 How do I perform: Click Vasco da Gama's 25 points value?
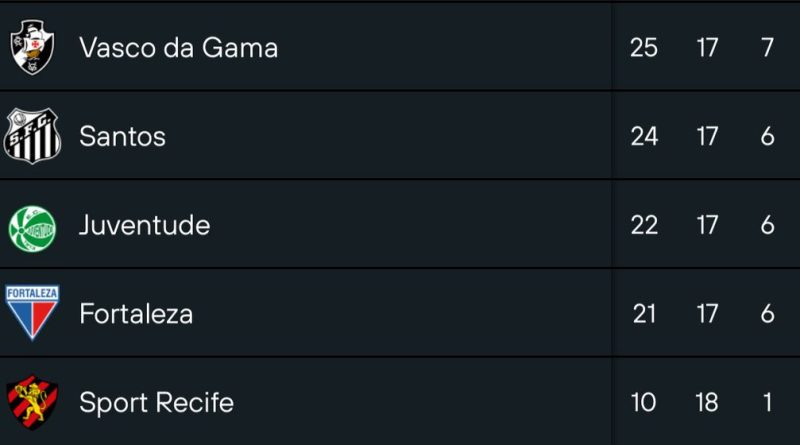[x=644, y=47]
